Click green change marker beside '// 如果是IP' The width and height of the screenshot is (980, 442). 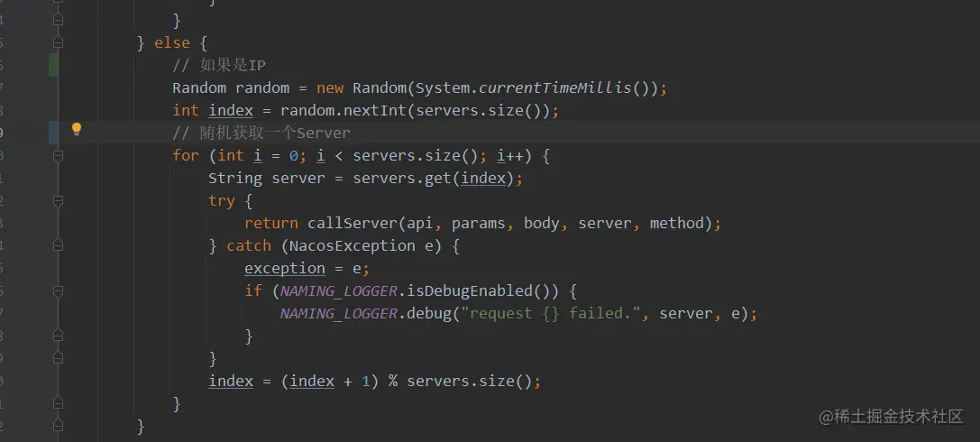tap(53, 65)
